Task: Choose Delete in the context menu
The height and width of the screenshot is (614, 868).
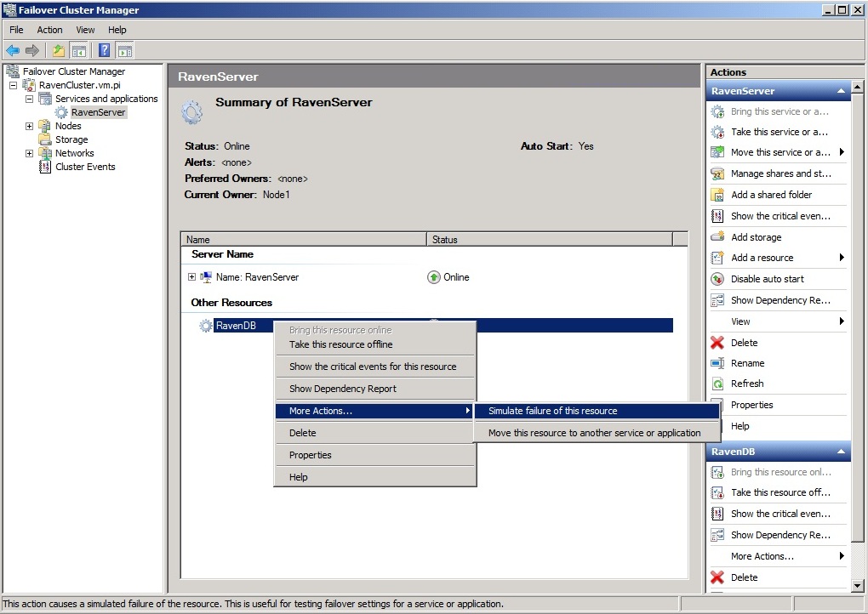Action: (375, 433)
